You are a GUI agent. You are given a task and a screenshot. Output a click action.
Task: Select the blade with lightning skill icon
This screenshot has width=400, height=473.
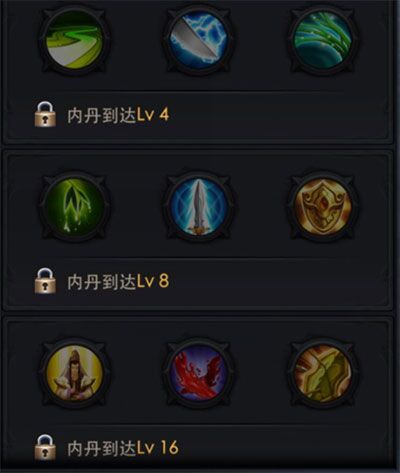[x=199, y=40]
